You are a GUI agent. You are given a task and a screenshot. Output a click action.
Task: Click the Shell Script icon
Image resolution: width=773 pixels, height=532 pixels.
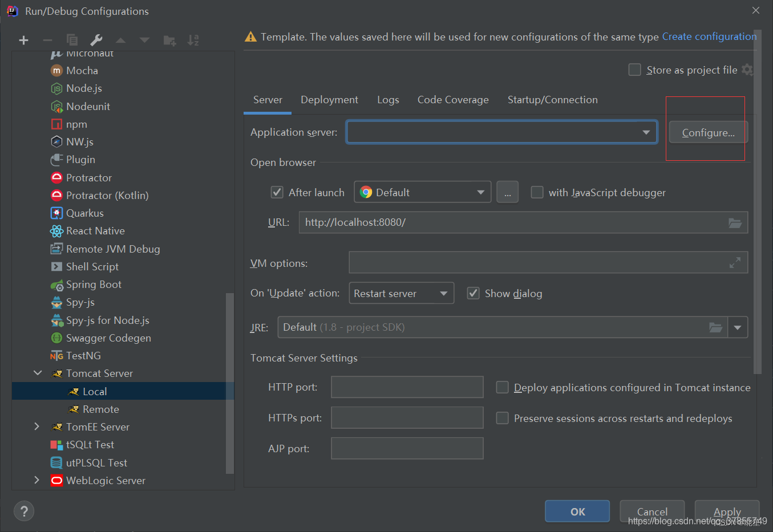tap(56, 267)
